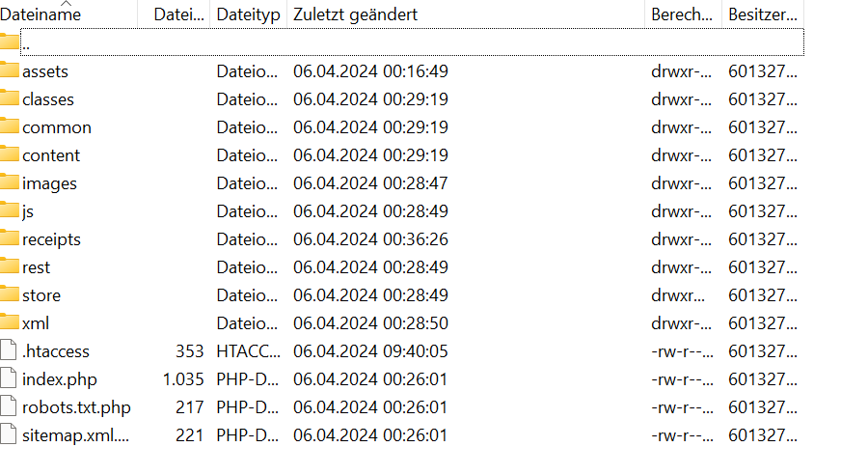This screenshot has height=475, width=868.
Task: Click the index.php file icon
Action: 9,378
